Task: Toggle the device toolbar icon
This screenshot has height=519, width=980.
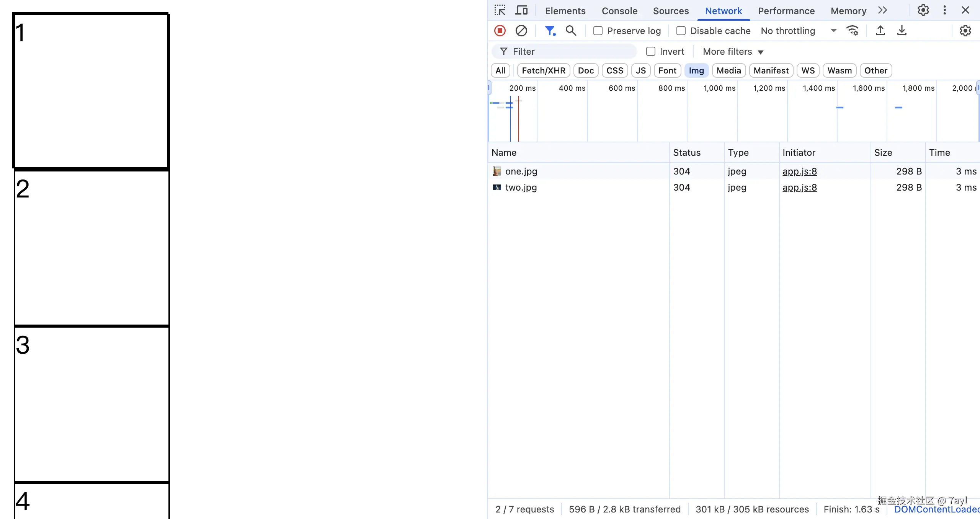Action: pos(521,10)
